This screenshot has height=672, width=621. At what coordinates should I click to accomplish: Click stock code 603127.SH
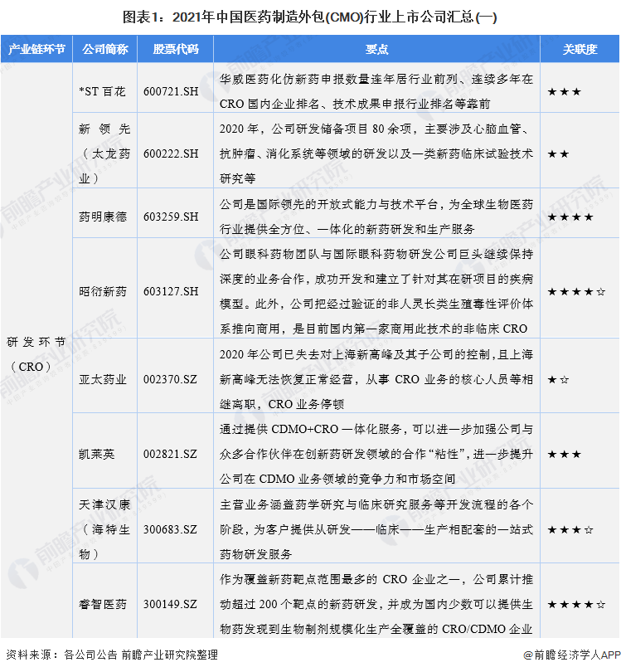(171, 291)
